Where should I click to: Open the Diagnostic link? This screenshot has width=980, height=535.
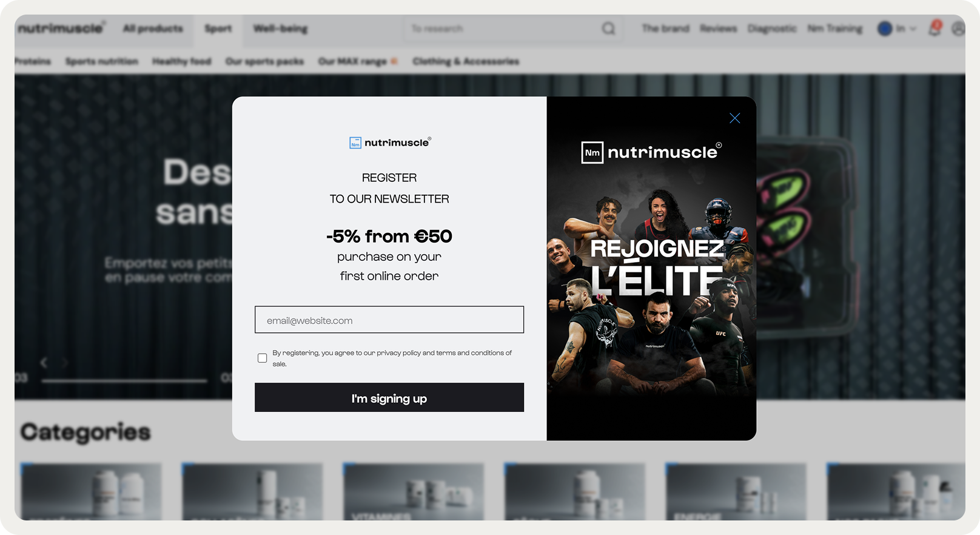click(x=771, y=29)
